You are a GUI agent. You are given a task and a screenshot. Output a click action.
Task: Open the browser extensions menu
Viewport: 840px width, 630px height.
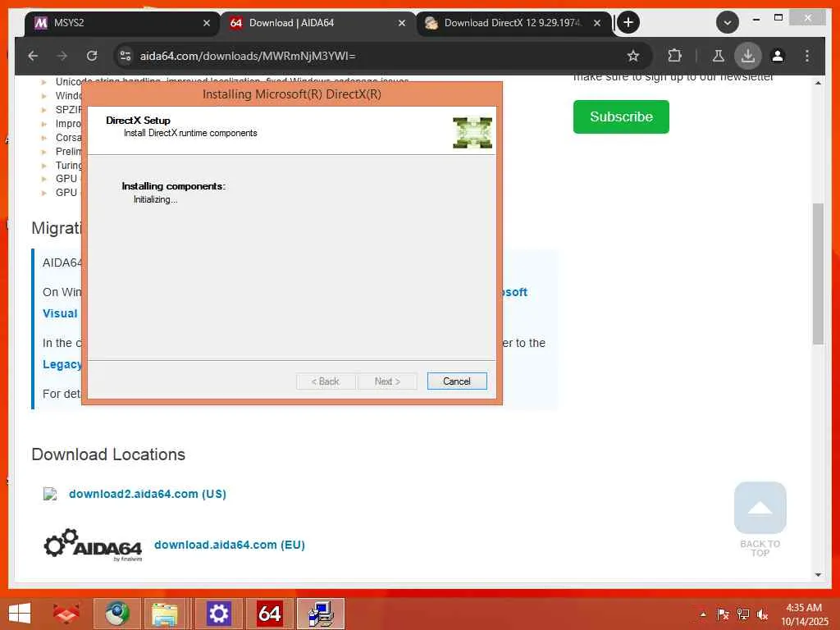(x=675, y=56)
